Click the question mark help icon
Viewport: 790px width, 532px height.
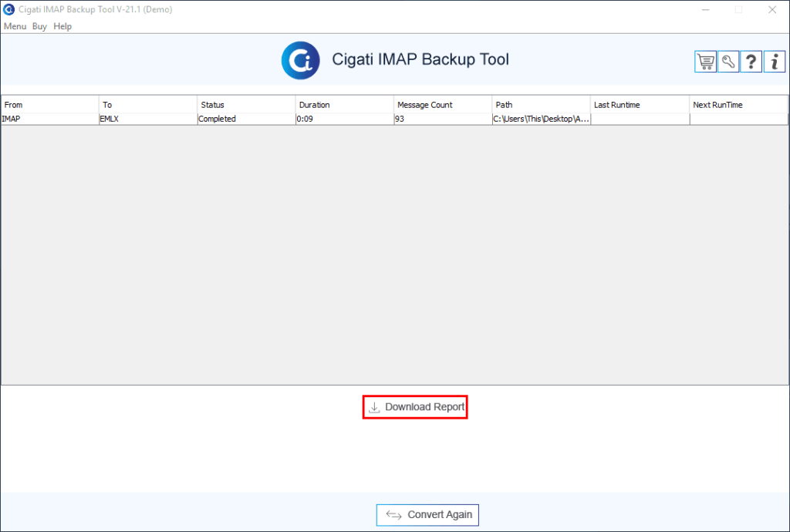pyautogui.click(x=751, y=62)
